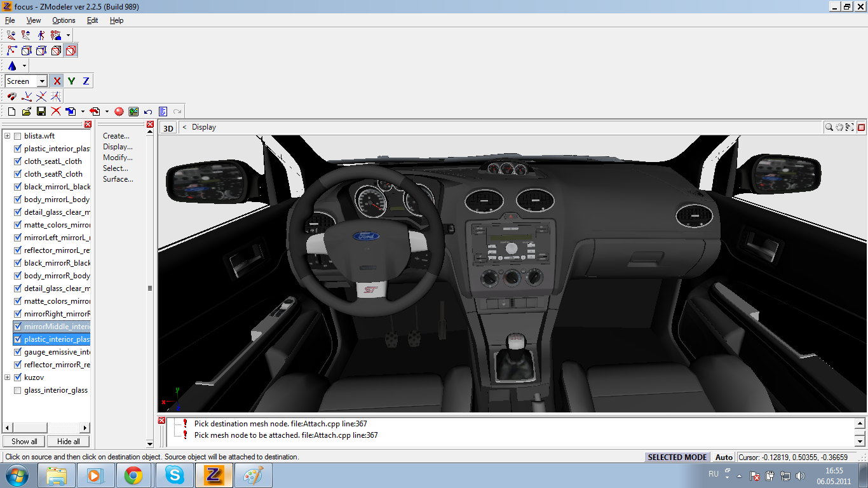Viewport: 868px width, 488px height.
Task: Open the Edit menu
Action: 93,20
